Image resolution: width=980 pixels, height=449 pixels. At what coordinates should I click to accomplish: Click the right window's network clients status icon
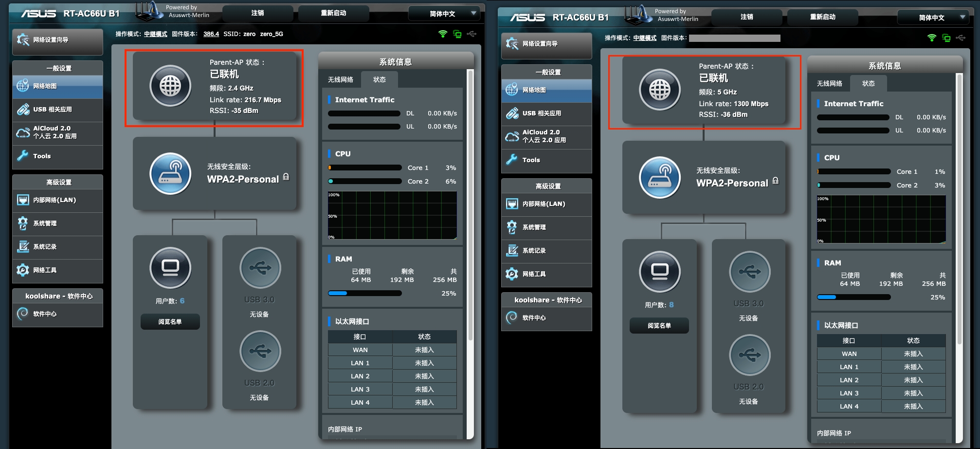coord(946,38)
